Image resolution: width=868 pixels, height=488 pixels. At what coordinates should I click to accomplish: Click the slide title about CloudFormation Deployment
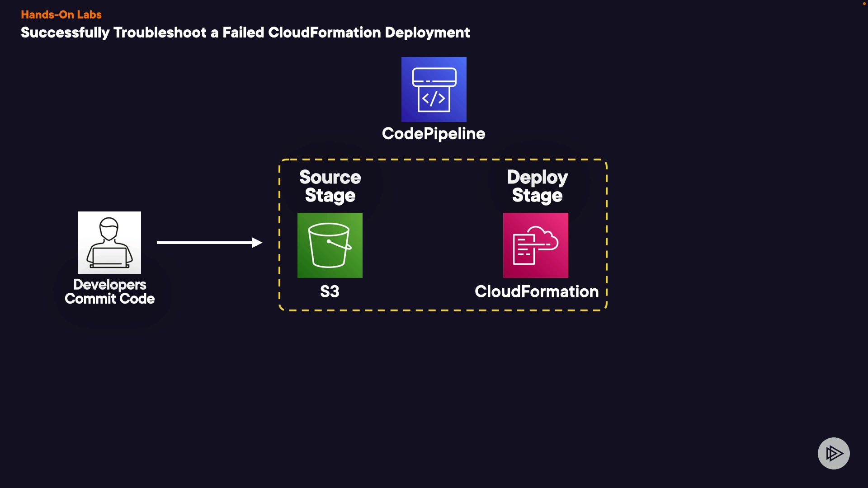coord(245,33)
